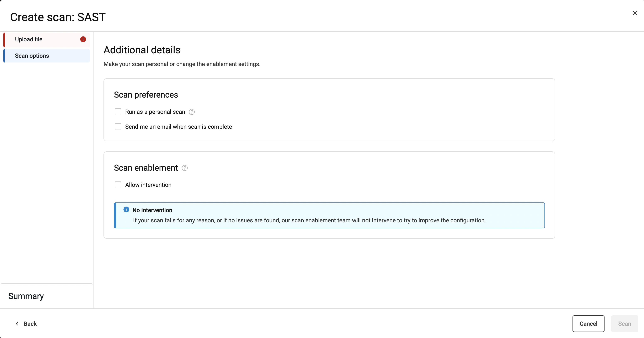Expand the Summary panel
This screenshot has width=644, height=338.
26,296
